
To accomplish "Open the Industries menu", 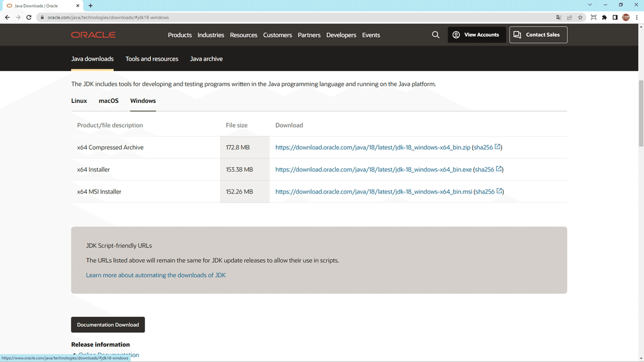I will tap(211, 35).
